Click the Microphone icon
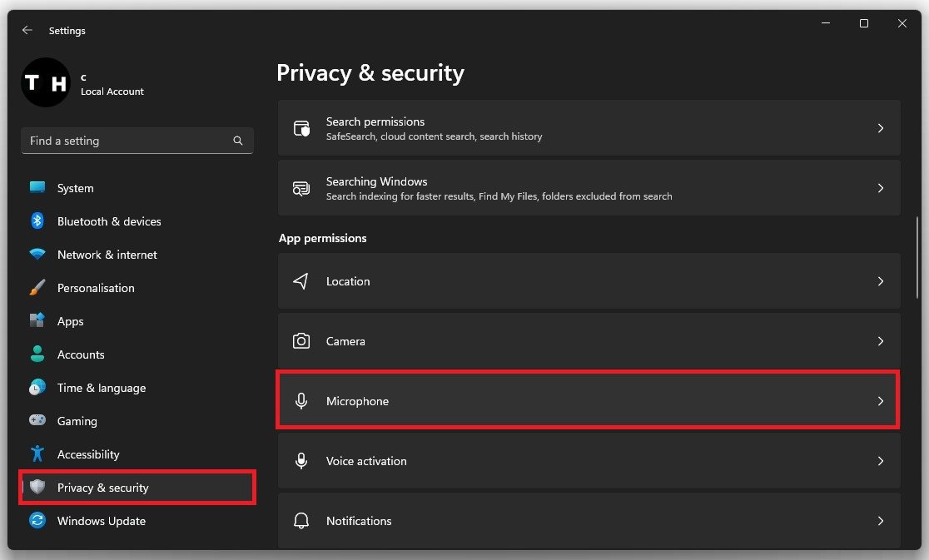The image size is (929, 560). (301, 401)
